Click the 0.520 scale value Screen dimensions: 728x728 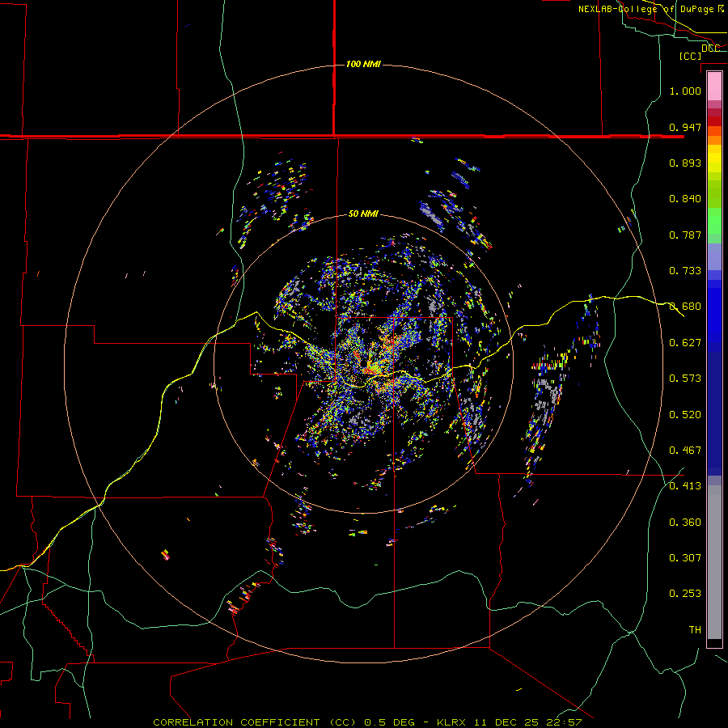click(685, 415)
